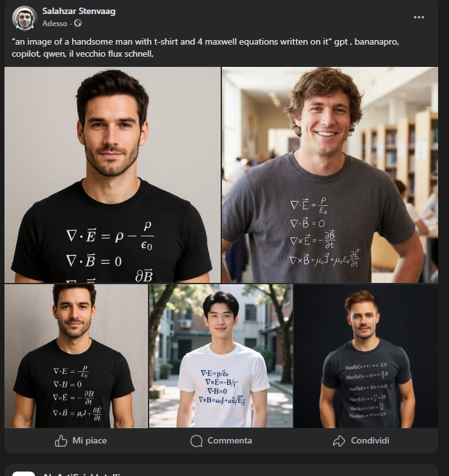
Task: Click the white avatar of the next post
Action: pyautogui.click(x=24, y=473)
